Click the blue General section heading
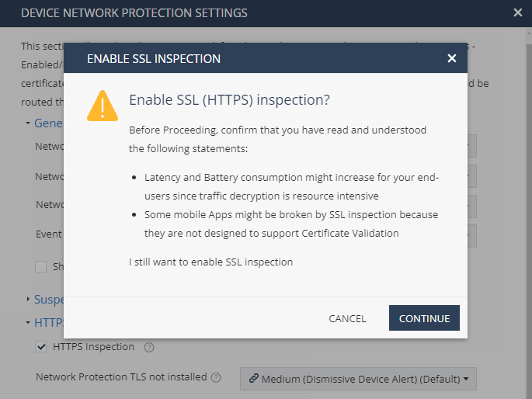 point(48,123)
